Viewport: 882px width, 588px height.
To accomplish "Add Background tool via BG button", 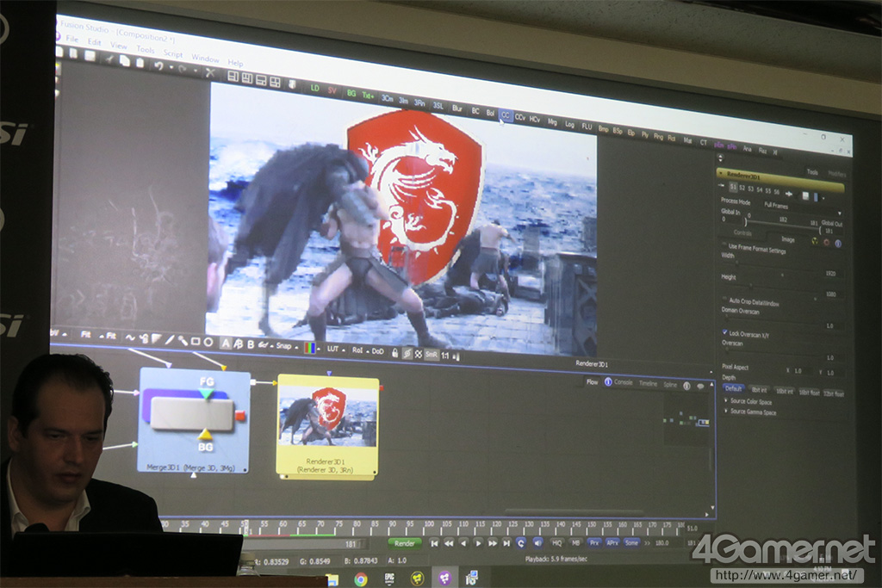I will [351, 93].
